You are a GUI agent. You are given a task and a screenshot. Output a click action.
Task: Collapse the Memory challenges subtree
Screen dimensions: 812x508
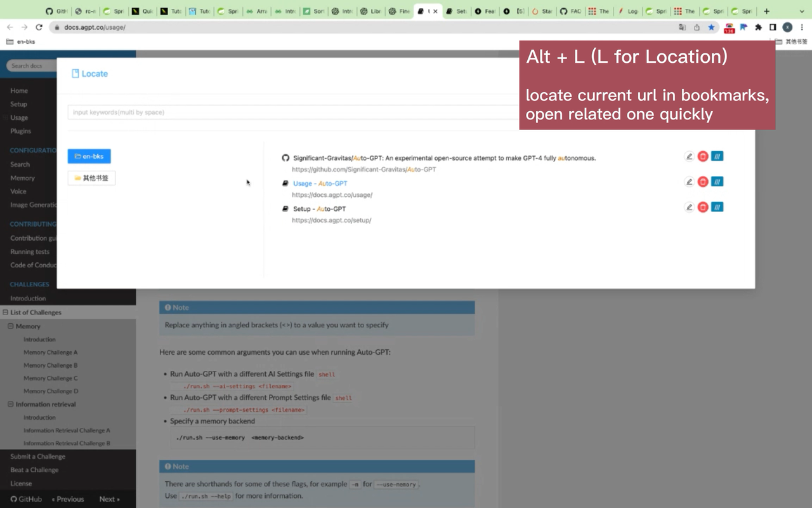[x=10, y=326]
